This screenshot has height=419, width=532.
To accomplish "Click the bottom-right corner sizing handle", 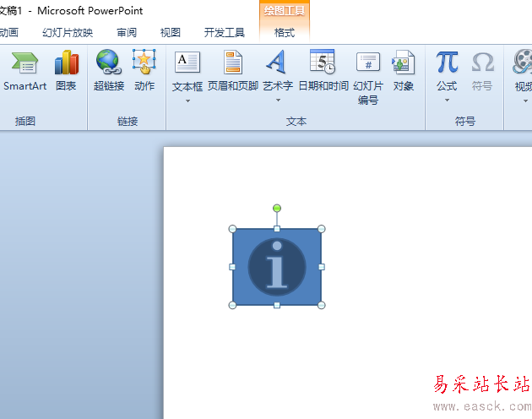I will (321, 305).
